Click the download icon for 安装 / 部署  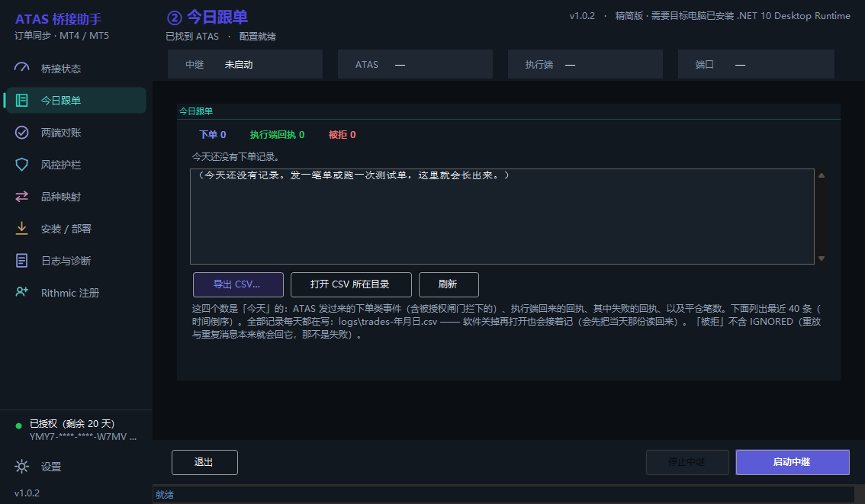(21, 228)
